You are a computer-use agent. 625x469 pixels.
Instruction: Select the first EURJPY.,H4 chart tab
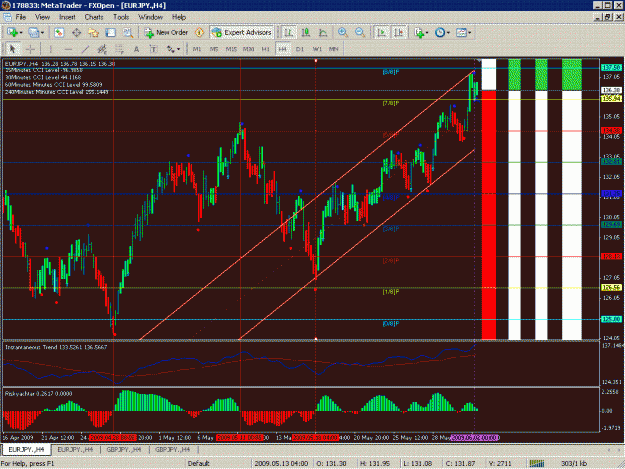(26, 449)
